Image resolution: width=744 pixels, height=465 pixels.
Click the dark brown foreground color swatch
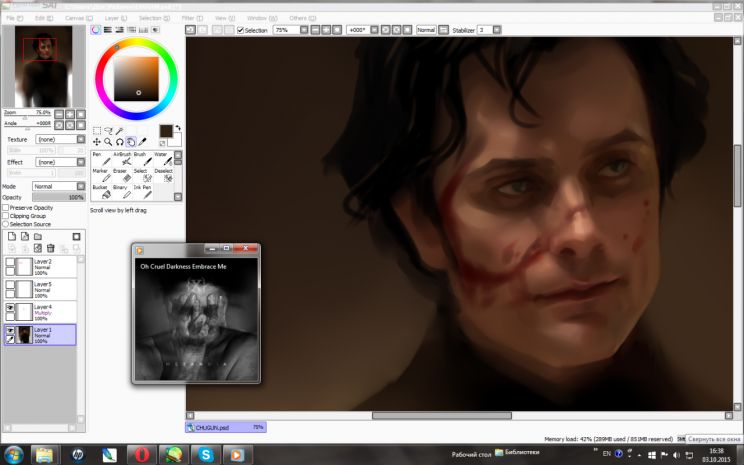[x=166, y=131]
